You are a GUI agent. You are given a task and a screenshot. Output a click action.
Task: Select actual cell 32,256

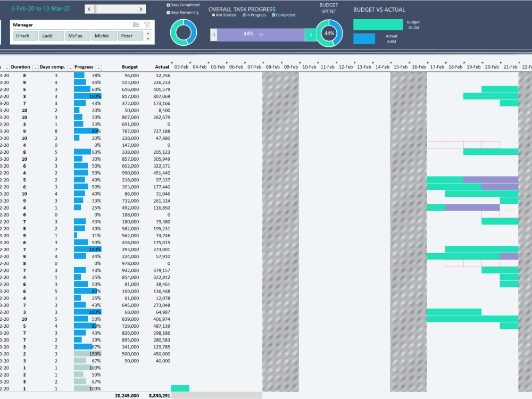point(163,76)
